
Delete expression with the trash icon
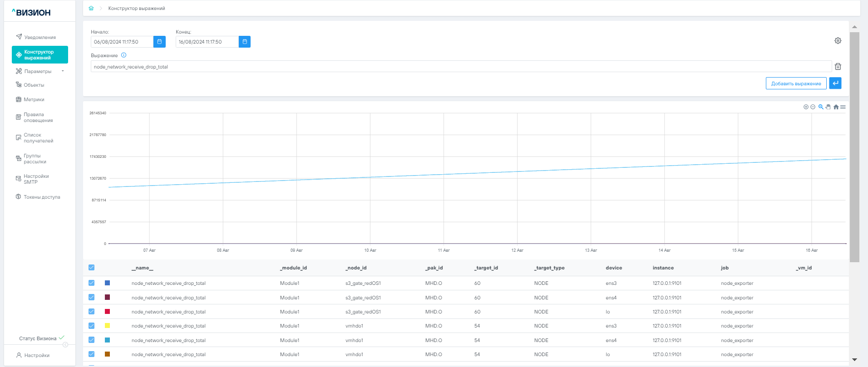click(x=838, y=67)
